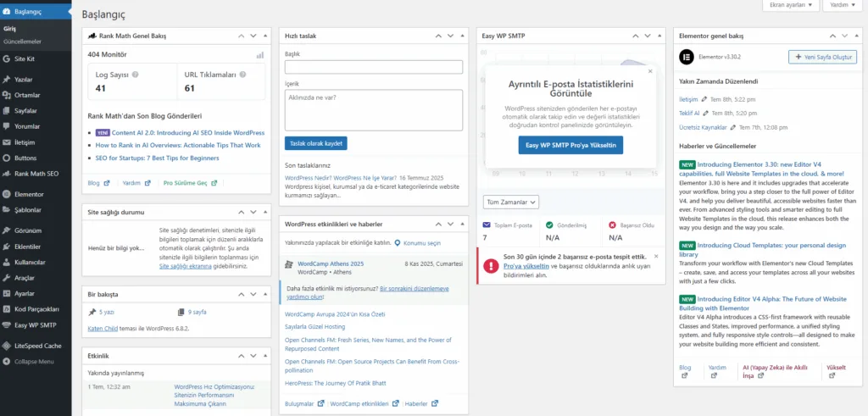The image size is (868, 416).
Task: Click Easy WP SMTP Pro'ya Yükseltin button
Action: [x=570, y=146]
